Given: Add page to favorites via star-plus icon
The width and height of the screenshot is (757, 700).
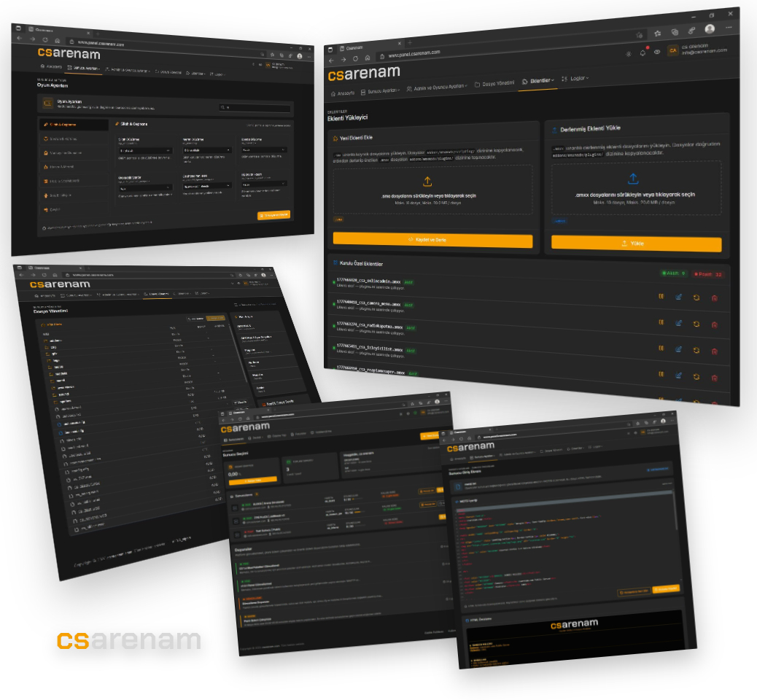Looking at the screenshot, I should (639, 35).
